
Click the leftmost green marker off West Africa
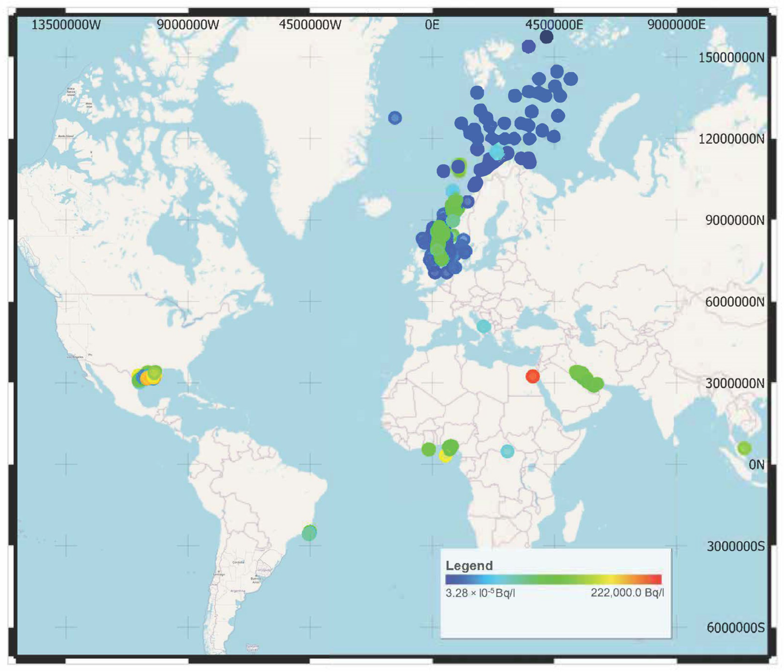point(429,449)
